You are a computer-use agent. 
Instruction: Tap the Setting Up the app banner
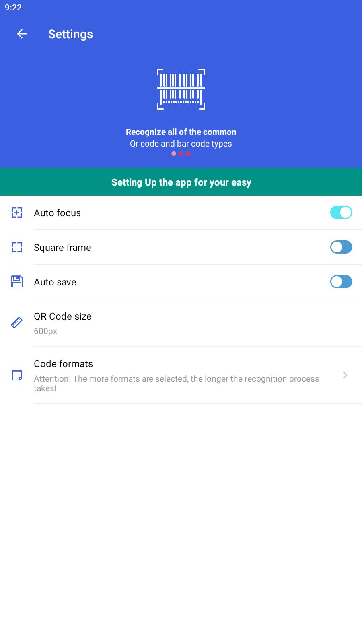tap(181, 182)
